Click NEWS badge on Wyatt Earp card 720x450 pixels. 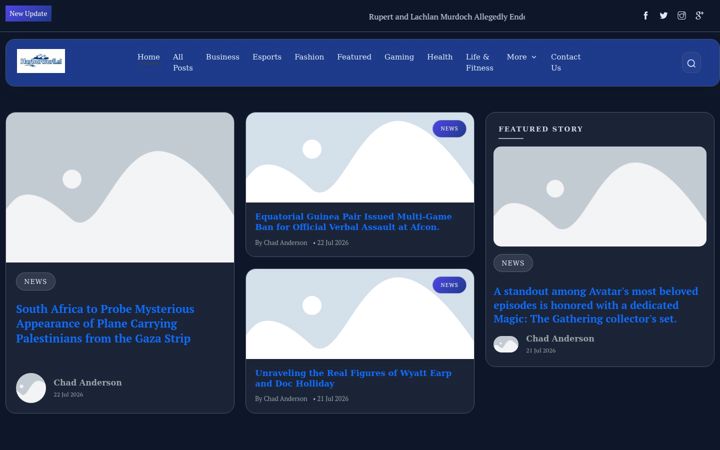(x=449, y=285)
